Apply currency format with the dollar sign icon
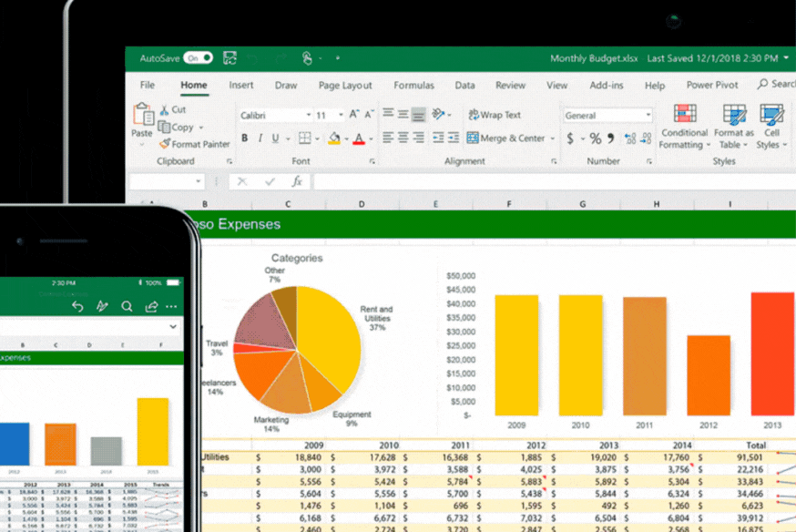The image size is (796, 532). coord(569,138)
